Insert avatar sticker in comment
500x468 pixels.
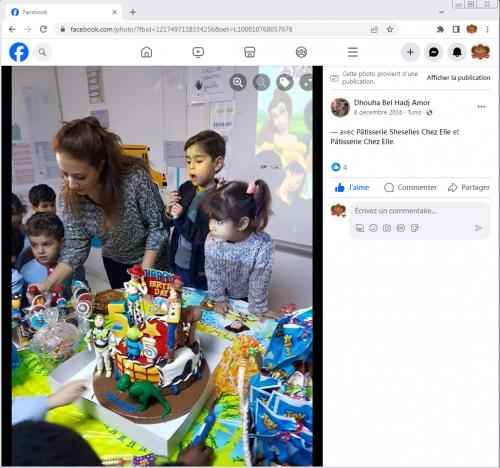(x=360, y=228)
